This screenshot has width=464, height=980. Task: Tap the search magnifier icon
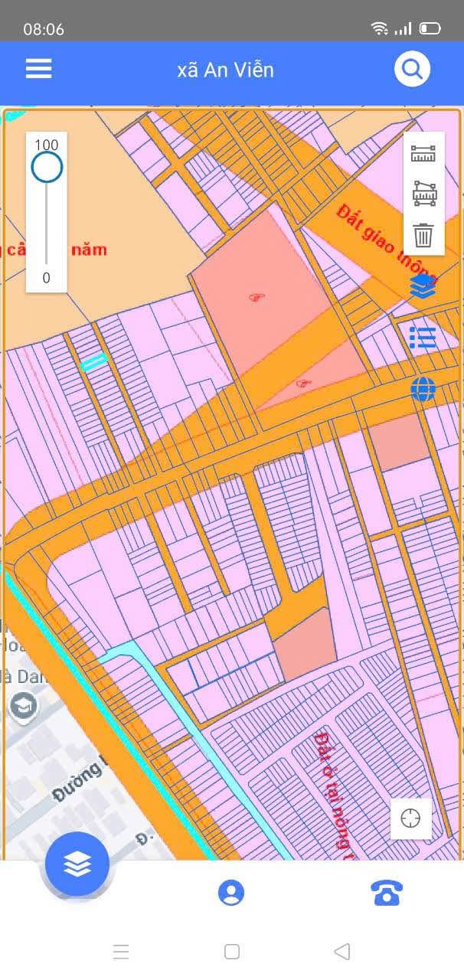click(x=412, y=70)
